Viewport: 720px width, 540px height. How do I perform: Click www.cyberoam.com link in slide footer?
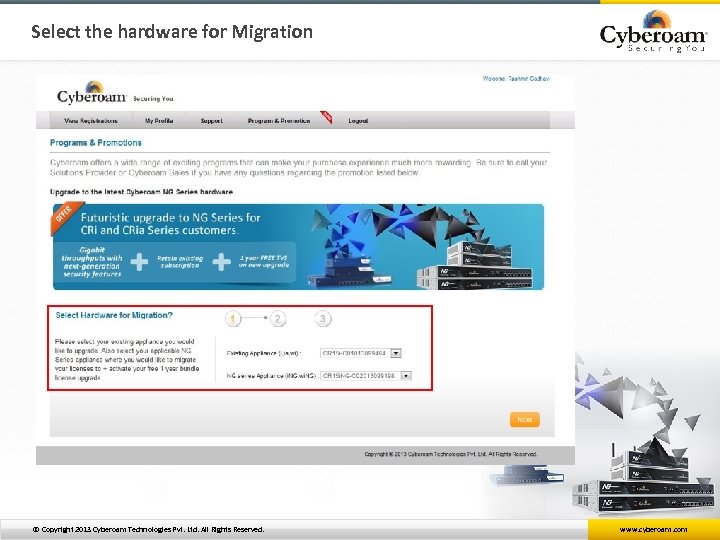[653, 529]
